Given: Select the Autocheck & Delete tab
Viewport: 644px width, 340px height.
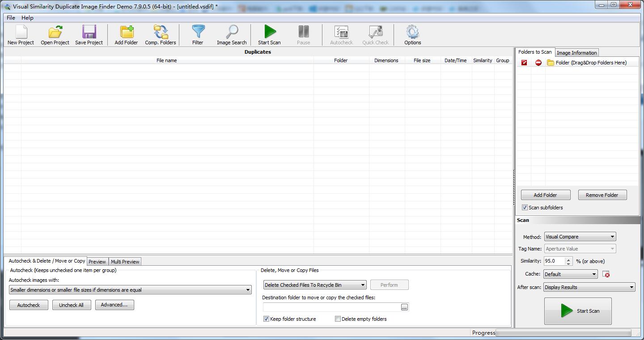Looking at the screenshot, I should pyautogui.click(x=47, y=261).
